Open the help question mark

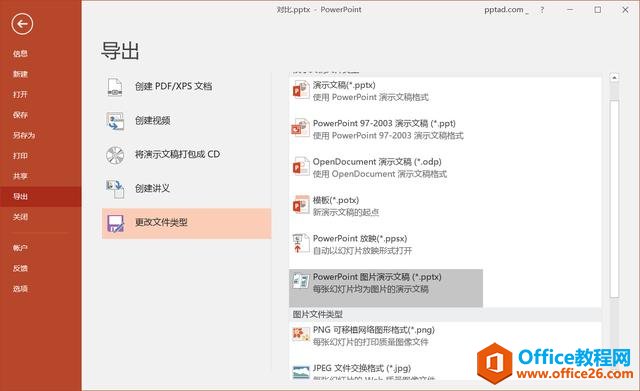[542, 10]
